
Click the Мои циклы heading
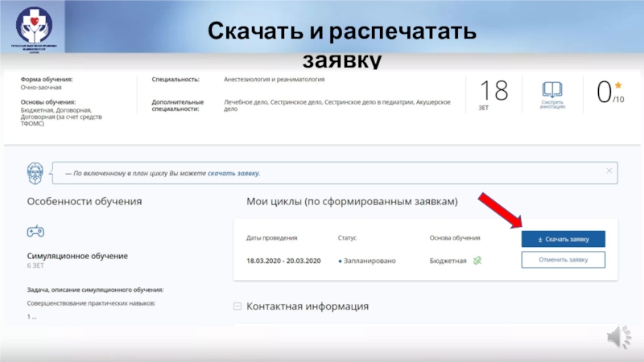[x=352, y=202]
